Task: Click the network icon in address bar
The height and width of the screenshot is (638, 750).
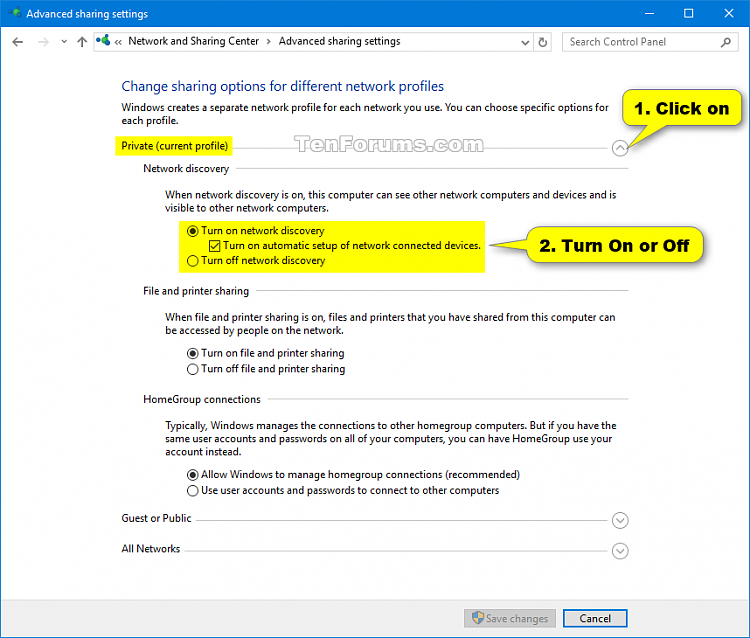Action: point(103,41)
